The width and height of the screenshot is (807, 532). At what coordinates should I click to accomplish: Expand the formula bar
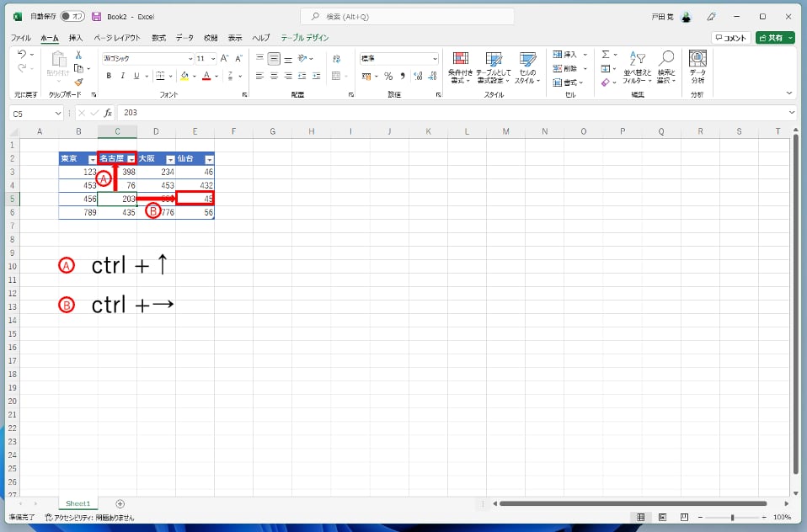(792, 113)
